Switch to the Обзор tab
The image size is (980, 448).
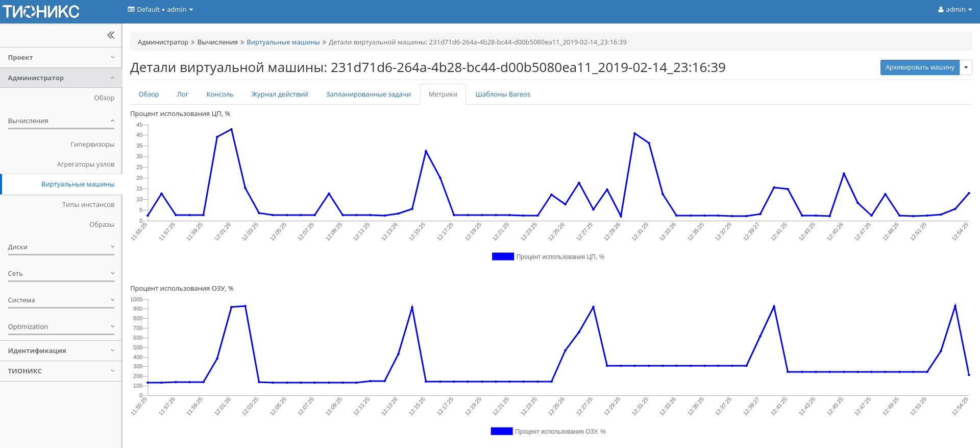149,95
